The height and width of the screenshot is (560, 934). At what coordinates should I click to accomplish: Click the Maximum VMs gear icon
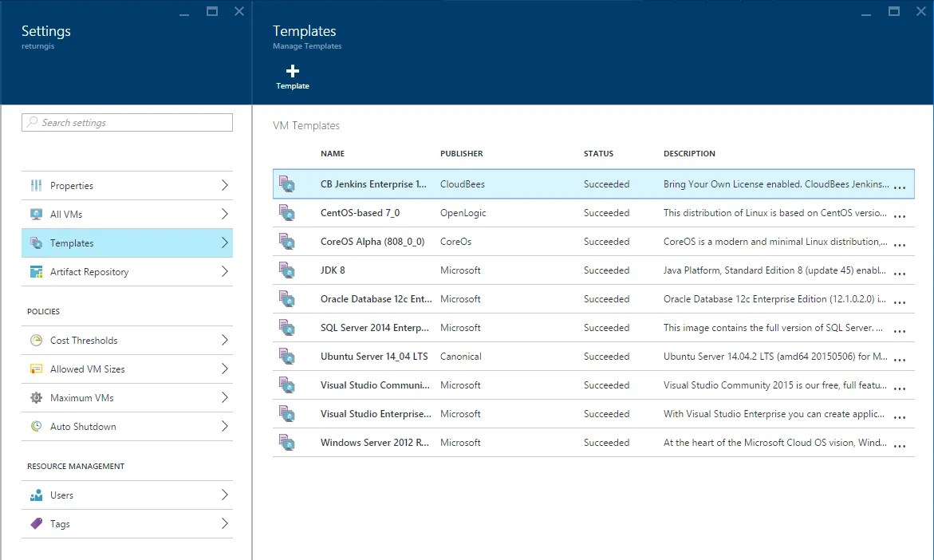pos(37,397)
